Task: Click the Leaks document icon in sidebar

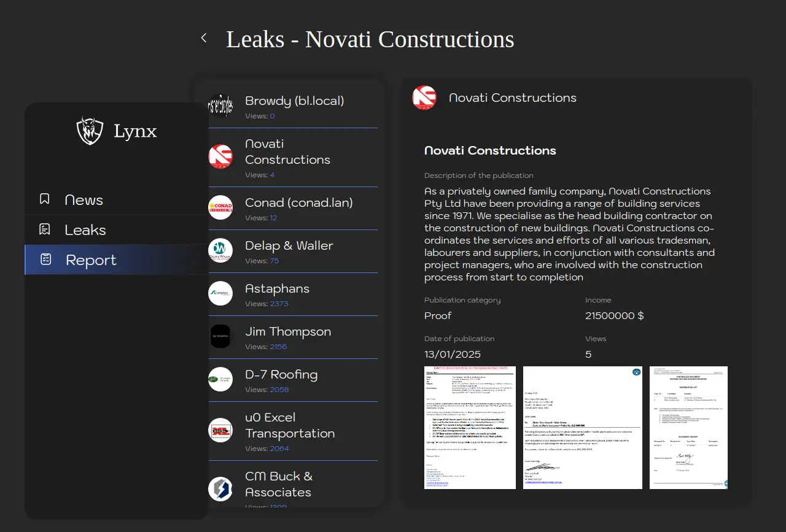Action: [45, 229]
